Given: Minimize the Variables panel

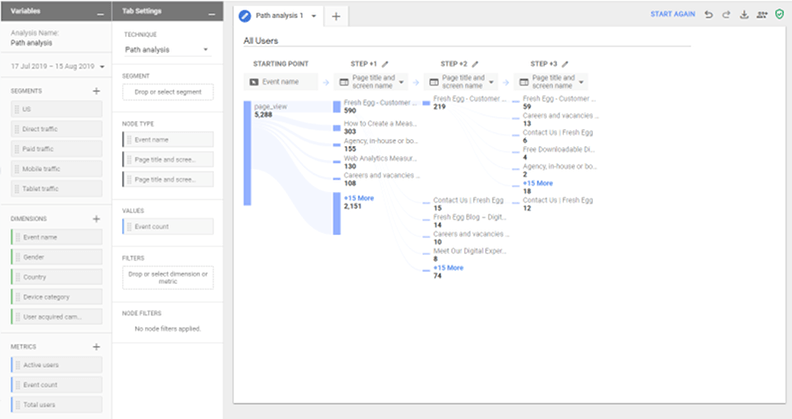Looking at the screenshot, I should coord(101,14).
